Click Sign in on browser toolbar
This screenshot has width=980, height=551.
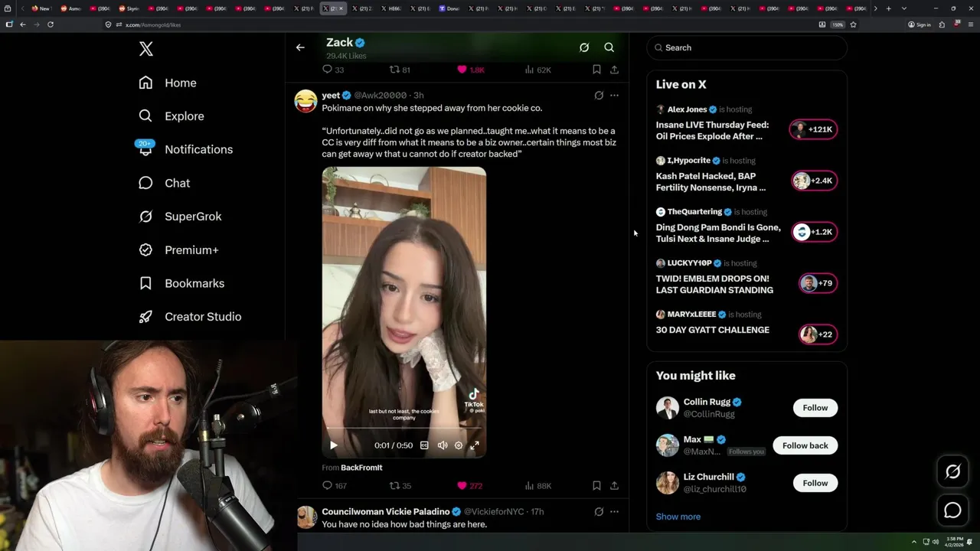pyautogui.click(x=920, y=24)
